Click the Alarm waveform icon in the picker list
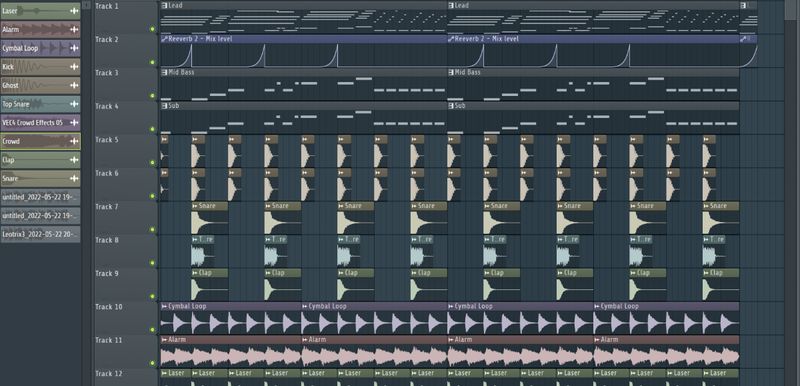Viewport: 800px width, 386px height. point(74,30)
